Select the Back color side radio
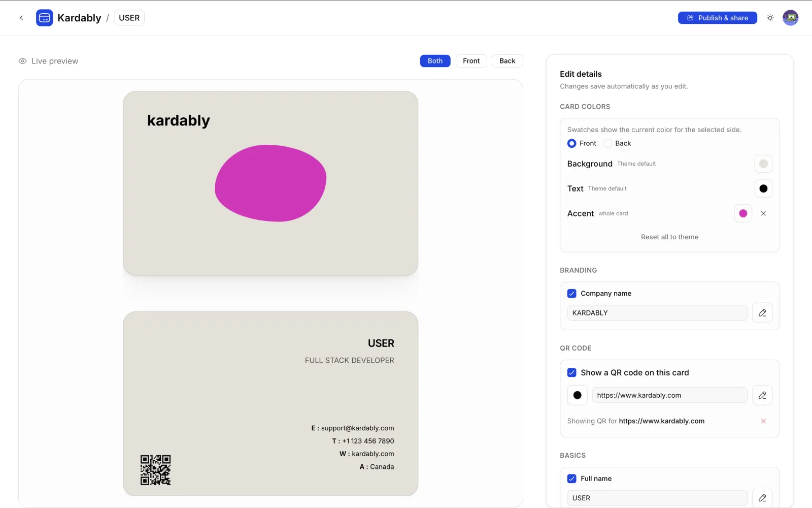 click(607, 143)
